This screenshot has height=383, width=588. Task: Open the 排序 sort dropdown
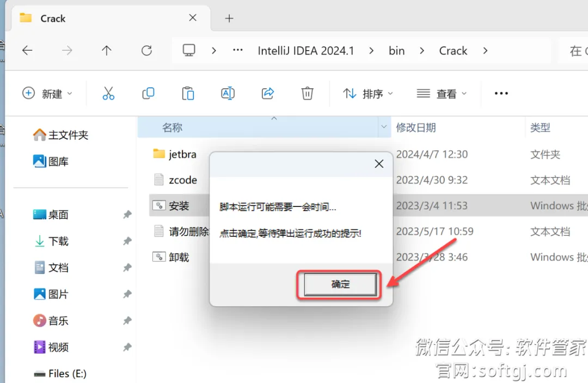pos(368,93)
